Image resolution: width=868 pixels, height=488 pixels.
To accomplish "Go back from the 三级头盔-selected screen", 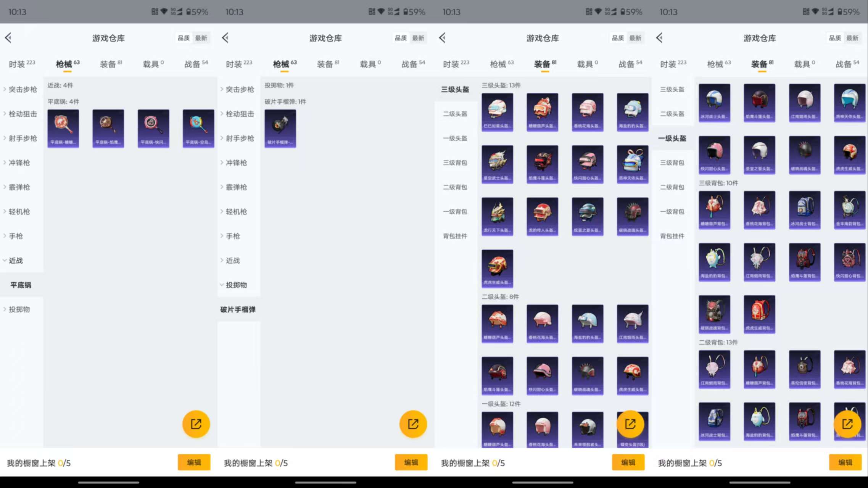I will tap(443, 38).
